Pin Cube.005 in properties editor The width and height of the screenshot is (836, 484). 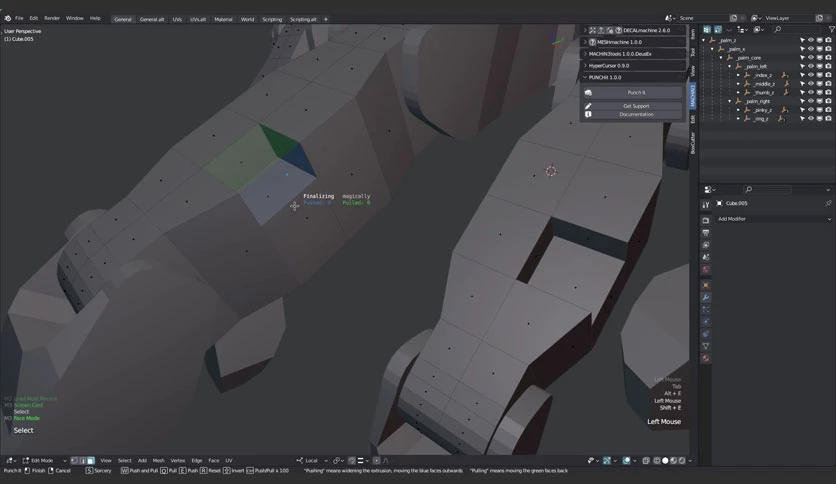coord(828,203)
